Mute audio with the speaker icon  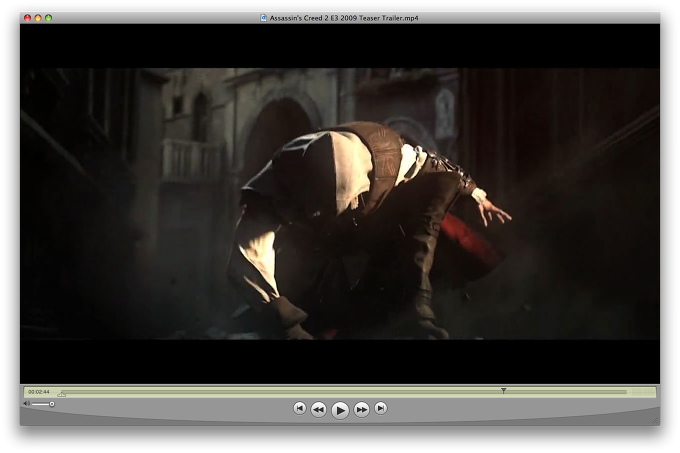(x=26, y=404)
